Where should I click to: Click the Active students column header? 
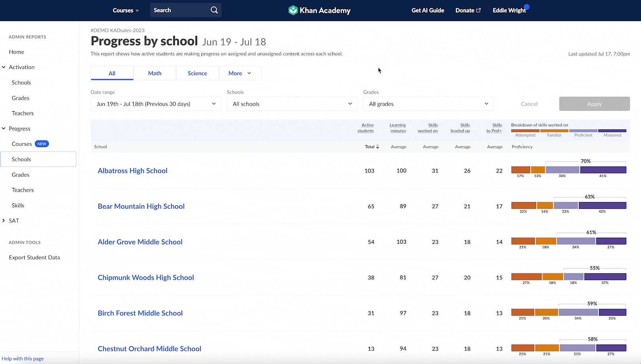[366, 128]
